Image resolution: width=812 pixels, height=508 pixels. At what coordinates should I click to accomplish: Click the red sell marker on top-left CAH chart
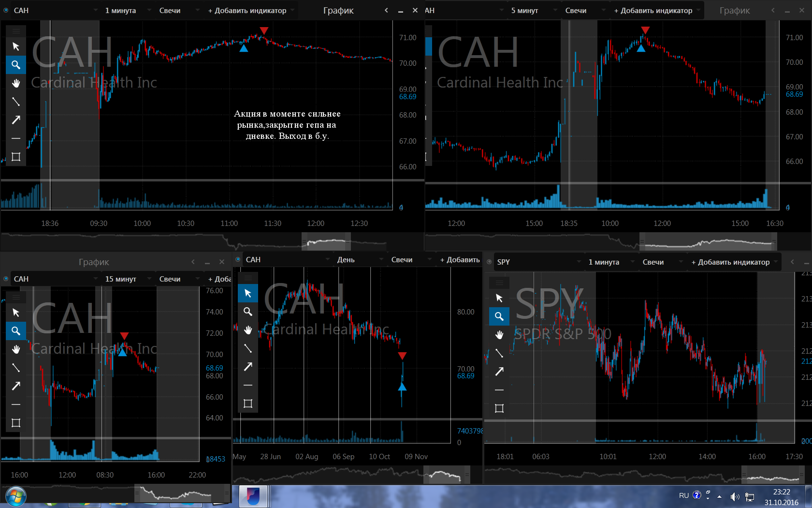click(263, 31)
